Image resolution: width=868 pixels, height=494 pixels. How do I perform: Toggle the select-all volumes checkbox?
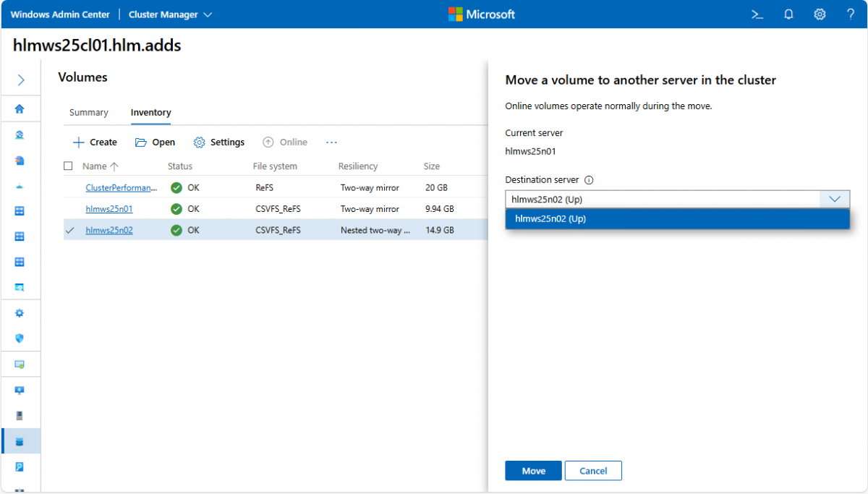click(69, 166)
